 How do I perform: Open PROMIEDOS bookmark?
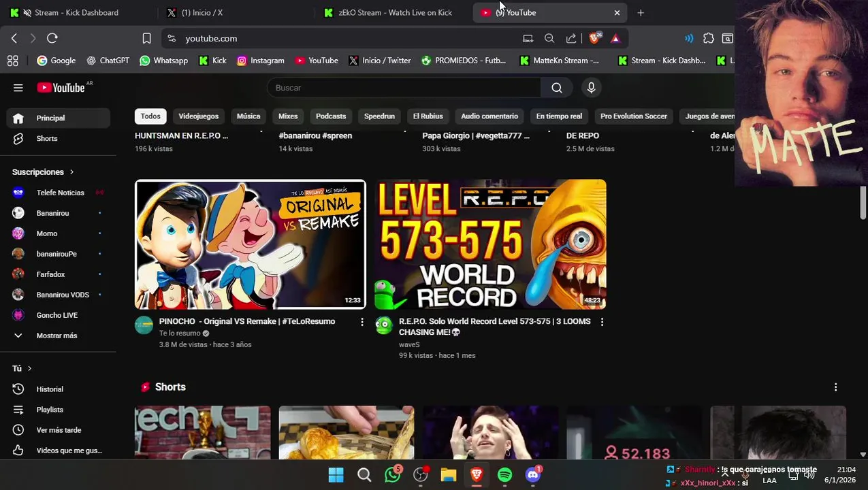tap(464, 61)
